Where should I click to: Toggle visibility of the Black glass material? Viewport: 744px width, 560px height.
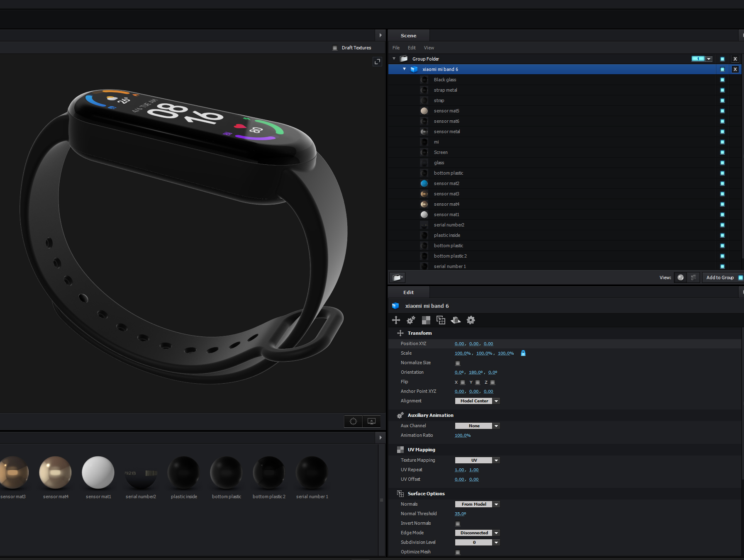click(x=722, y=80)
